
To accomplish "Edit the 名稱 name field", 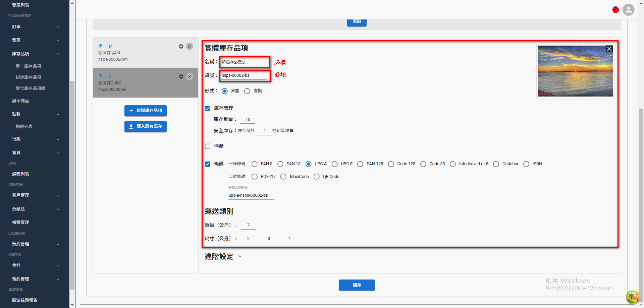I will (245, 62).
